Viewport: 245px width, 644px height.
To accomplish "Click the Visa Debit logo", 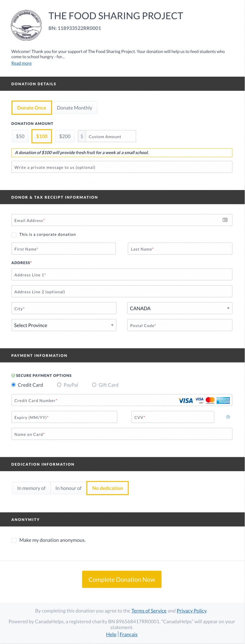I will click(199, 400).
